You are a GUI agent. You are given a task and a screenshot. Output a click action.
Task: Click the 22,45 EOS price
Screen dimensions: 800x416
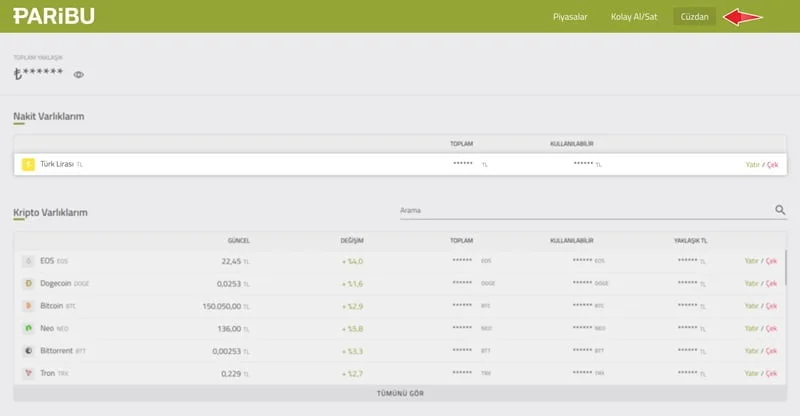click(x=231, y=261)
